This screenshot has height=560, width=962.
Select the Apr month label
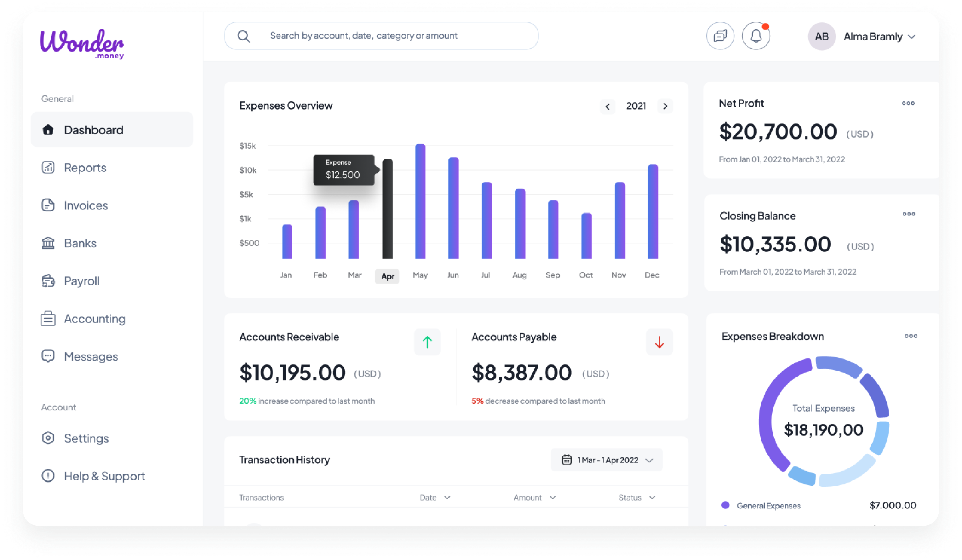(387, 276)
